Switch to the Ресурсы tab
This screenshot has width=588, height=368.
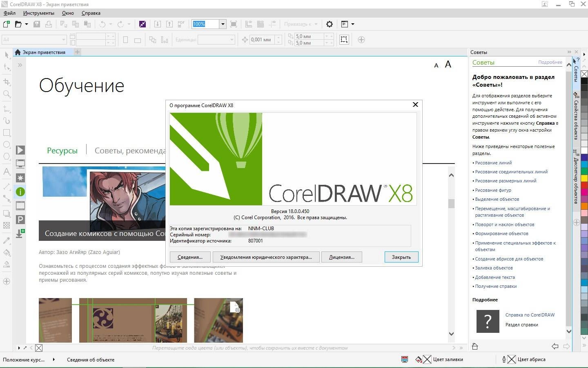(x=62, y=150)
